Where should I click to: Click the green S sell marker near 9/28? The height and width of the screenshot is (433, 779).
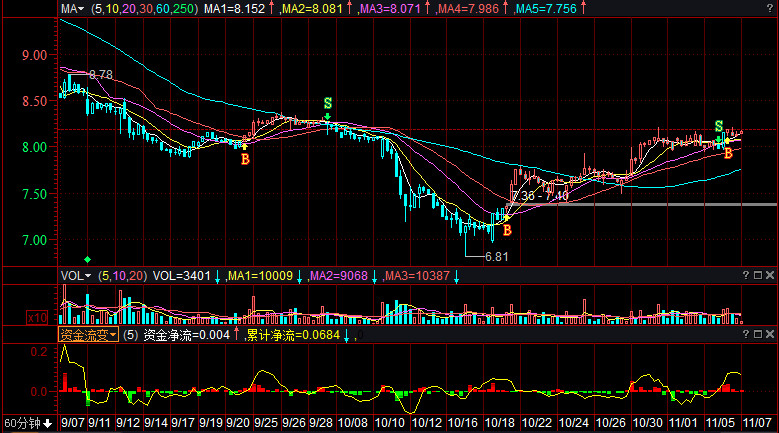pyautogui.click(x=328, y=104)
